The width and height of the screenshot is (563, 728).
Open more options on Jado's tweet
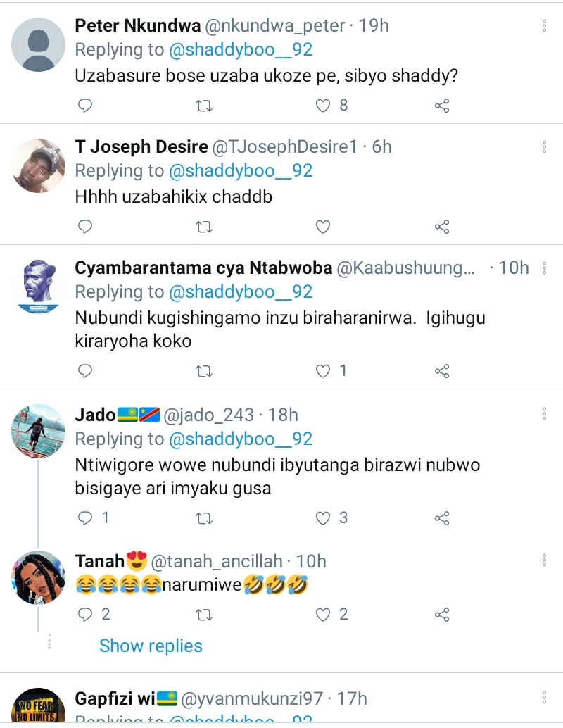click(x=545, y=415)
